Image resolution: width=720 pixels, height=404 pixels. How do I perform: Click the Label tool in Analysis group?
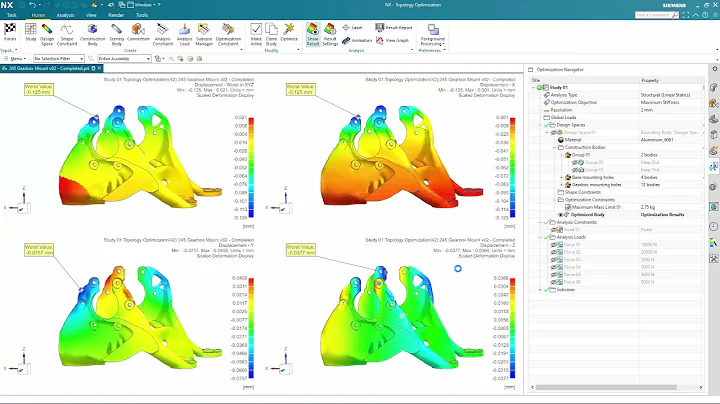pos(352,28)
